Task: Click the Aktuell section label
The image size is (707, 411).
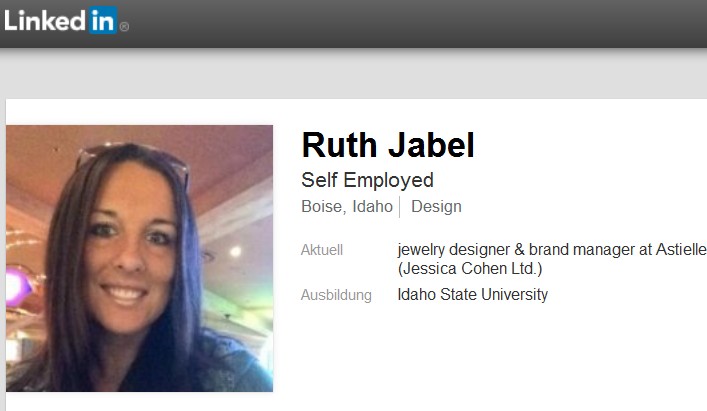Action: point(321,250)
